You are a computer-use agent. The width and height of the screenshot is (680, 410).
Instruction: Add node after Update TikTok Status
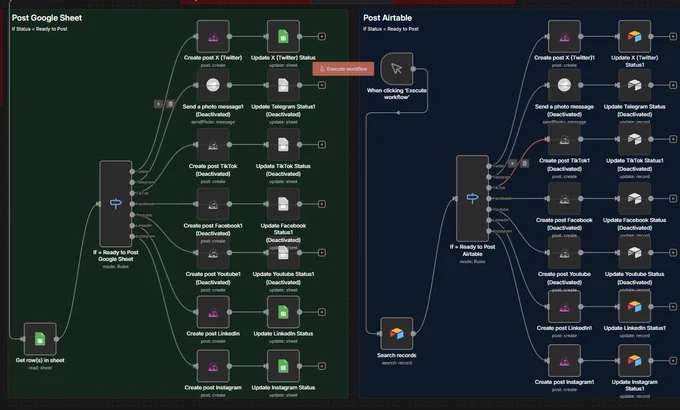(x=322, y=144)
